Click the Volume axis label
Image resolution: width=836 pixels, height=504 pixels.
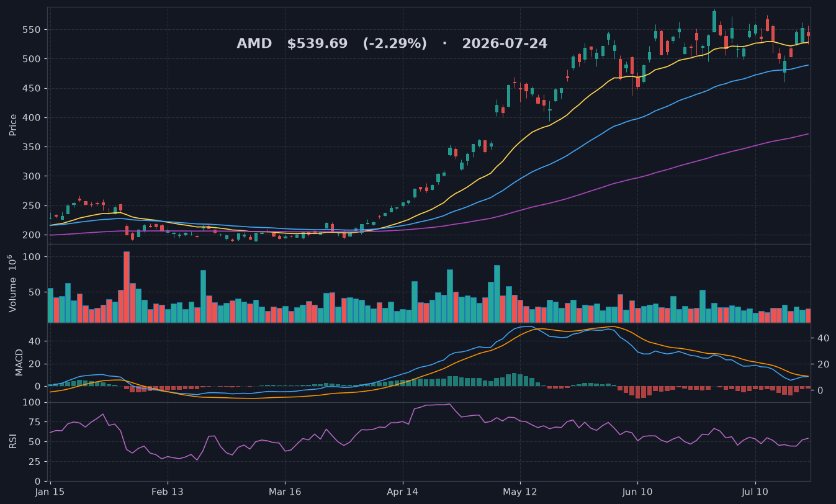coord(12,283)
